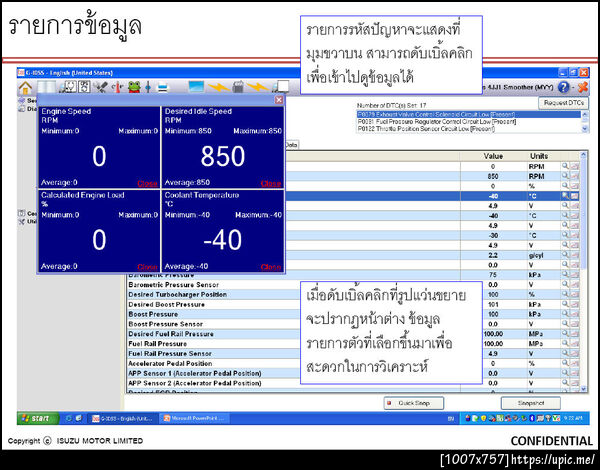Open the Windows Start button
Viewport: 600px width, 470px height.
click(38, 418)
